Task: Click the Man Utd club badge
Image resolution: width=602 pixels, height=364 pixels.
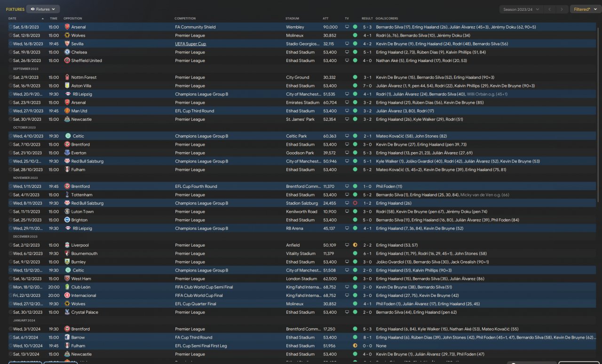Action: (x=67, y=111)
